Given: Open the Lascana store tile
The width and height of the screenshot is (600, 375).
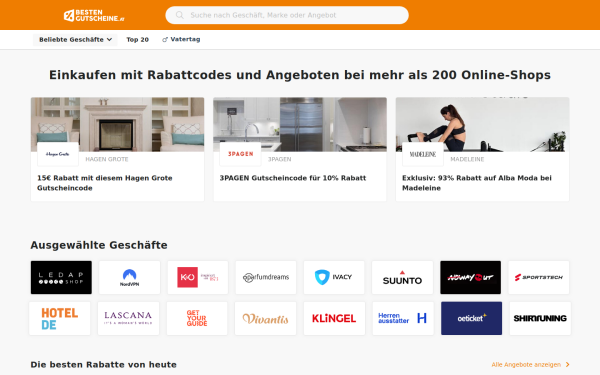Looking at the screenshot, I should click(x=129, y=318).
